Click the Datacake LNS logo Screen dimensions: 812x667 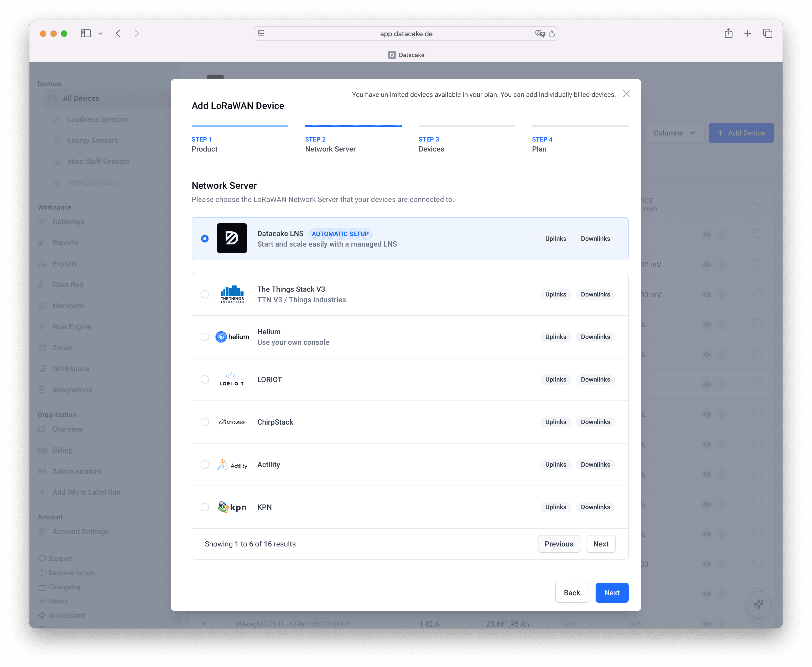pyautogui.click(x=232, y=238)
